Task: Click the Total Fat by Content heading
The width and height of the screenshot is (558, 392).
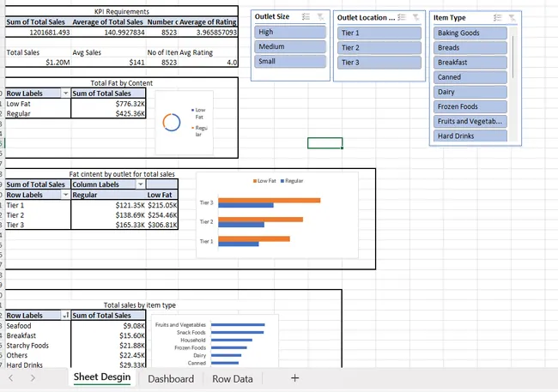Action: point(121,83)
